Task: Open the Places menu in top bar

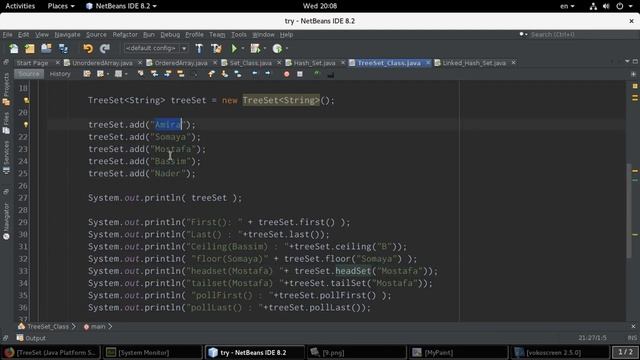Action: point(61,6)
